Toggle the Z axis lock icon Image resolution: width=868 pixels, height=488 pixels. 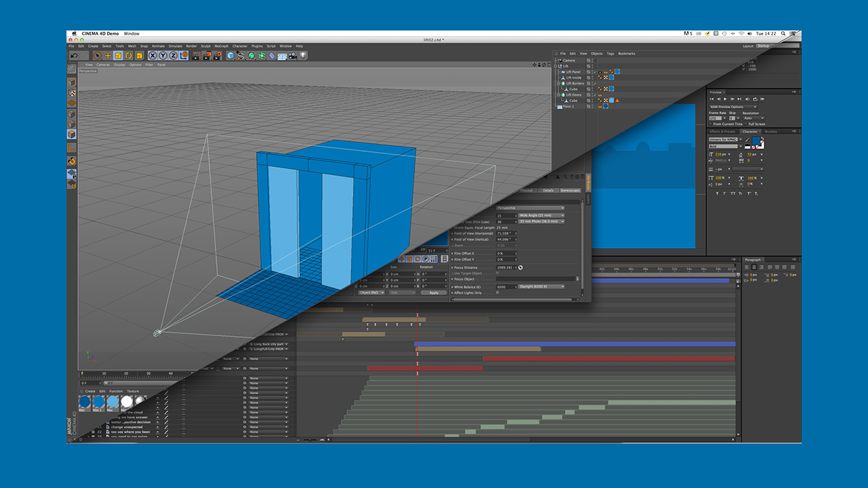173,56
